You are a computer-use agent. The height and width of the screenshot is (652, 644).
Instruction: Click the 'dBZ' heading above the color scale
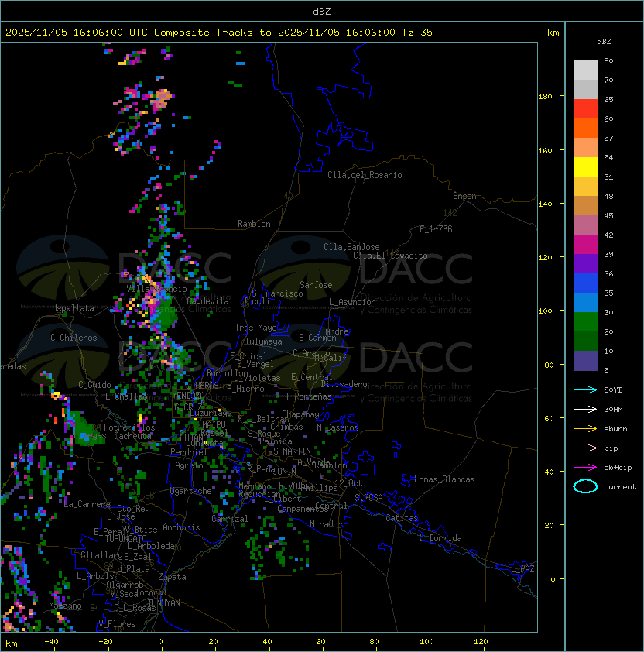(x=604, y=42)
